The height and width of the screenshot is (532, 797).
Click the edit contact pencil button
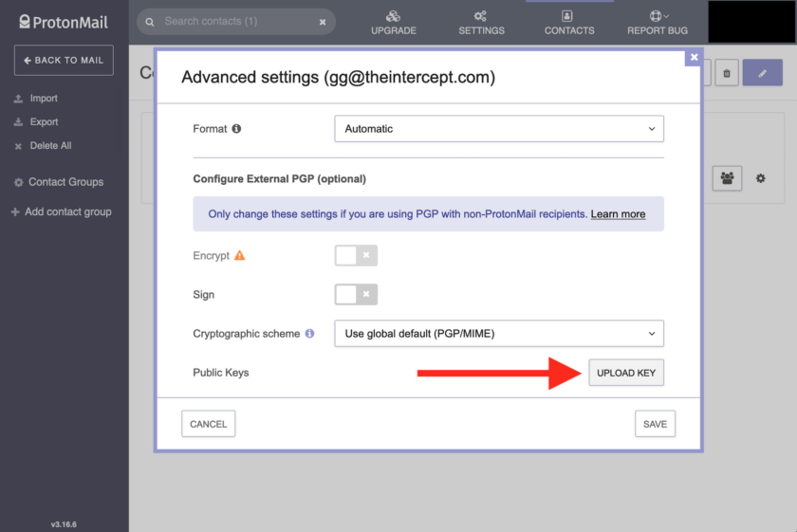(x=762, y=73)
